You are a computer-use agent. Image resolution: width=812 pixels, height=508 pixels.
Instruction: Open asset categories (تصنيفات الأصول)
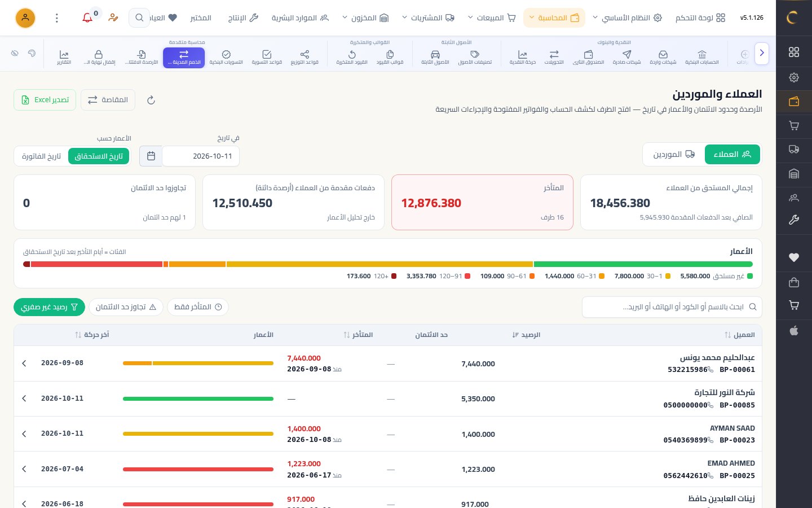(475, 58)
